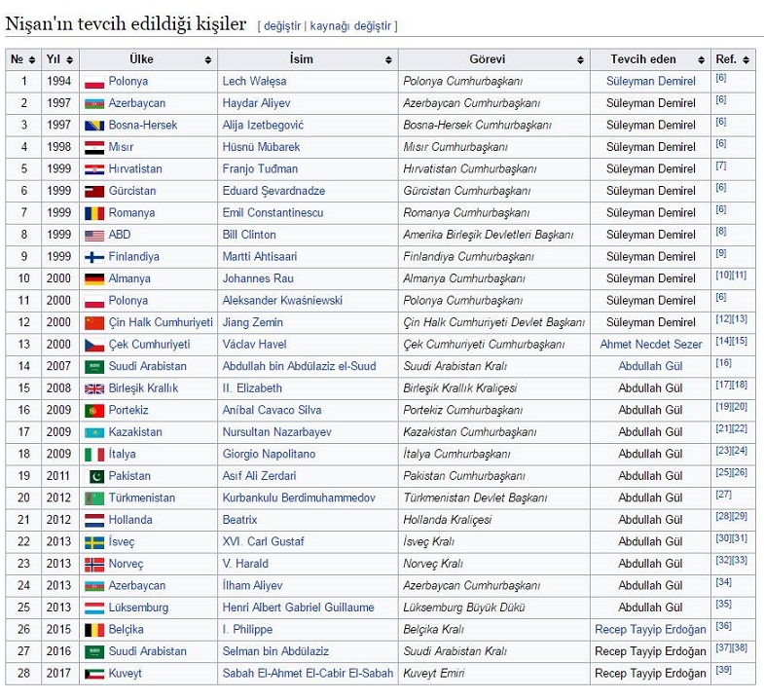Click the Çin Halk Cumhuriyeti flag icon
Image resolution: width=764 pixels, height=700 pixels.
[x=94, y=323]
